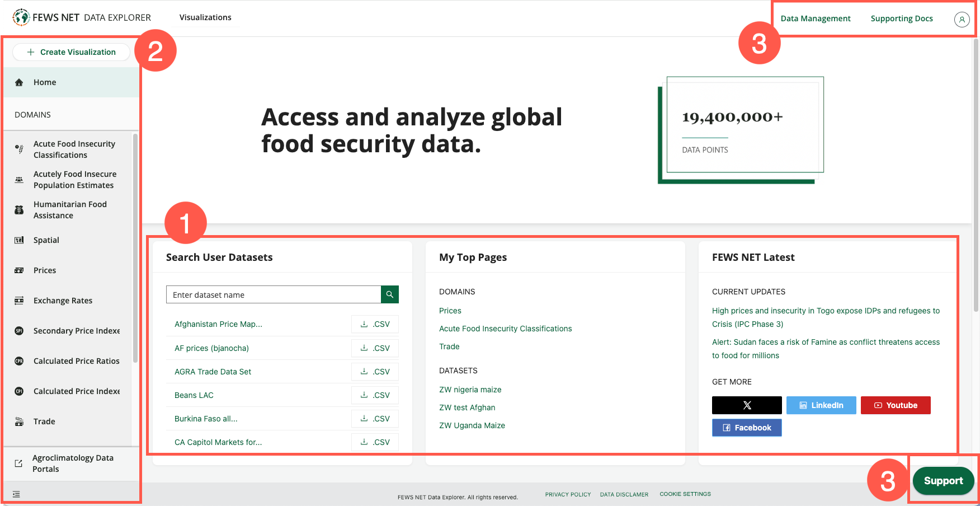This screenshot has height=506, width=980.
Task: Click the Acute Food Insecurity Classifications icon
Action: coord(18,149)
